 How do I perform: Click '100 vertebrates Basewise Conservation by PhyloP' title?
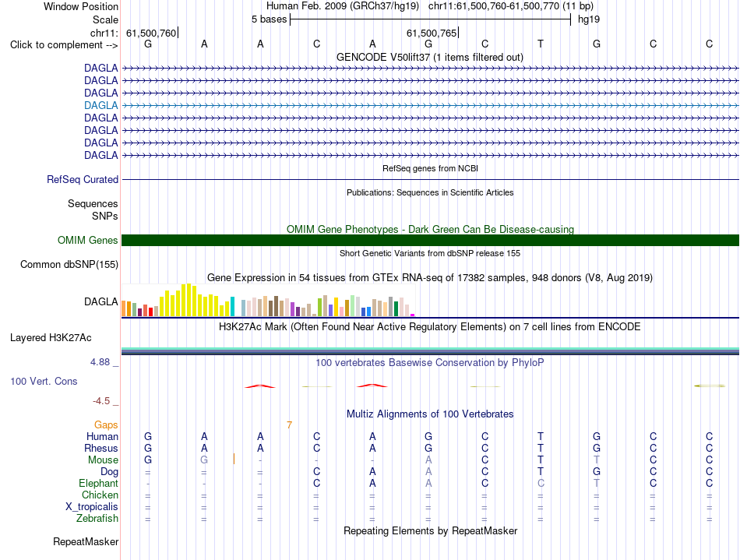pyautogui.click(x=430, y=362)
